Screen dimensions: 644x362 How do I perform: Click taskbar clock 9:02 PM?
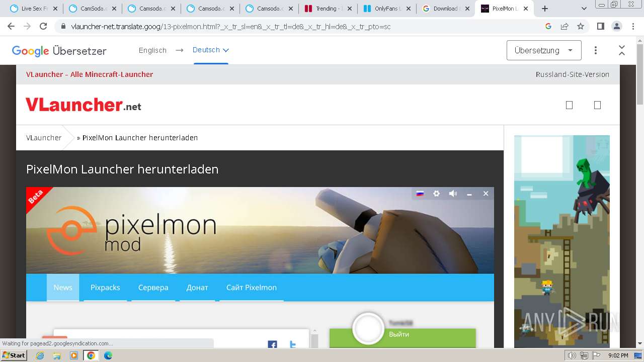pos(618,355)
